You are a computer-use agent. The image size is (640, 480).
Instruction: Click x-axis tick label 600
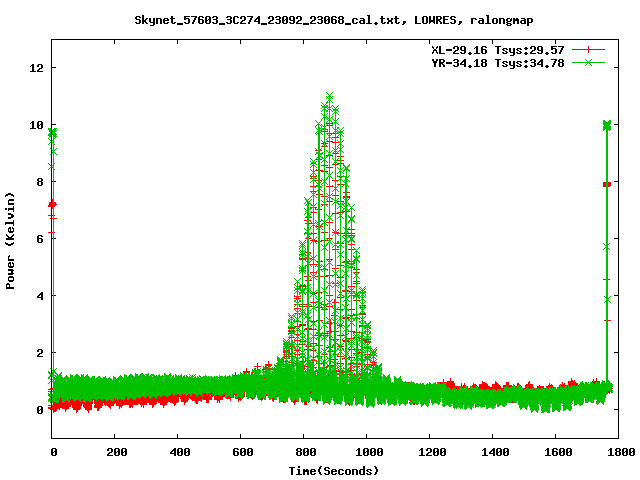pos(242,452)
